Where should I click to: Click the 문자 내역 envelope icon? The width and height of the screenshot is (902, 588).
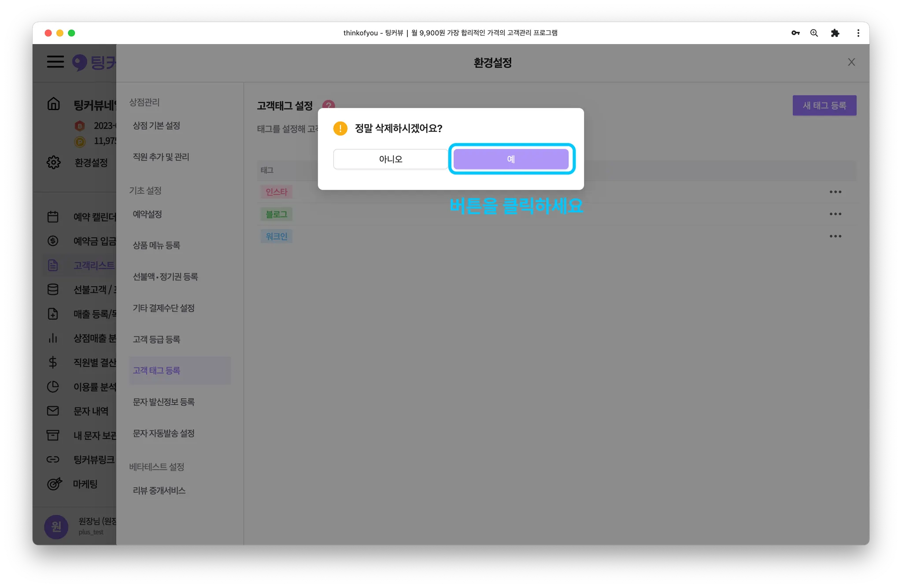pos(53,411)
